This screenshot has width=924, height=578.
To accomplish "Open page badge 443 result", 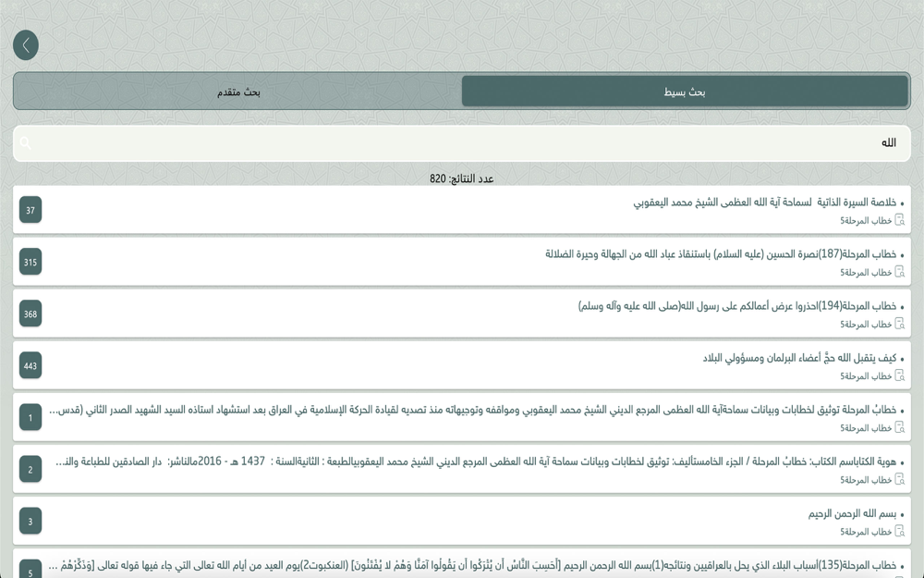I will [30, 365].
